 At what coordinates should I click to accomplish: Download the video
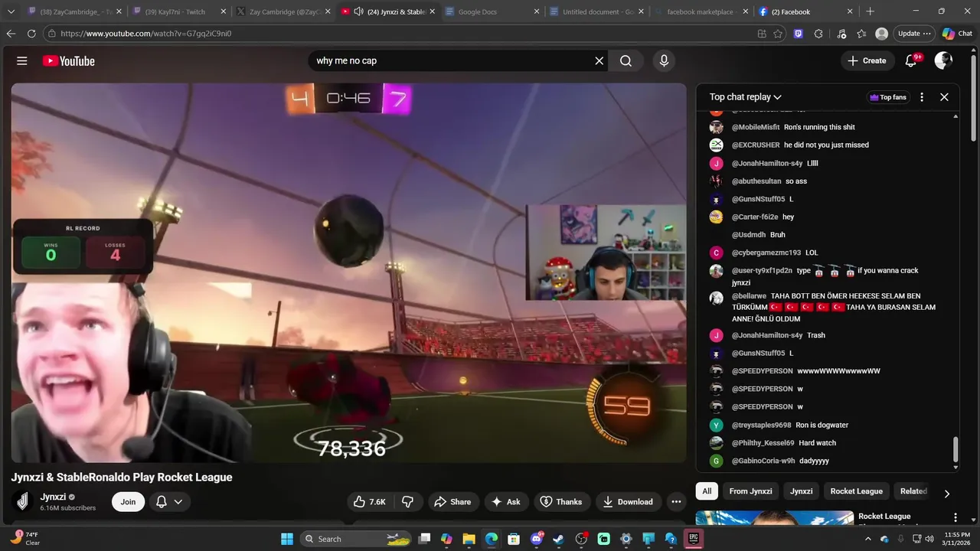point(628,502)
